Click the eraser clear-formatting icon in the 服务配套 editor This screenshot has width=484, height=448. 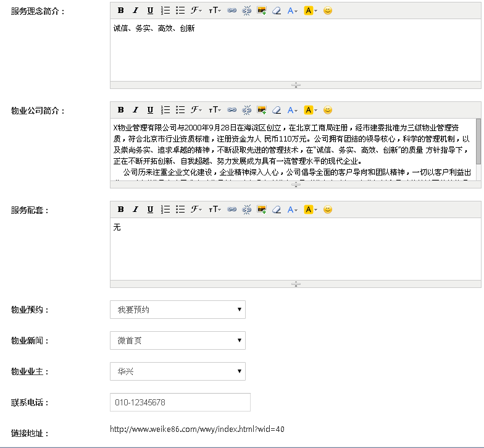277,209
